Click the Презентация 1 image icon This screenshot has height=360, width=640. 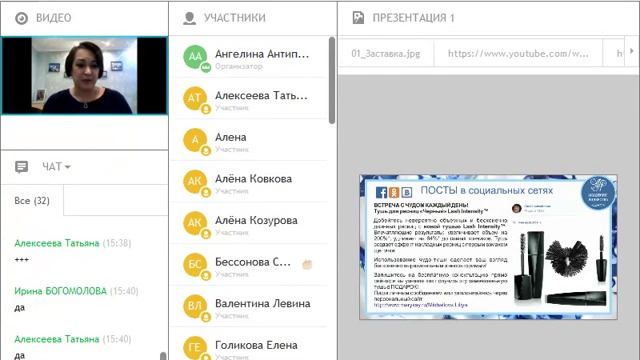click(358, 18)
